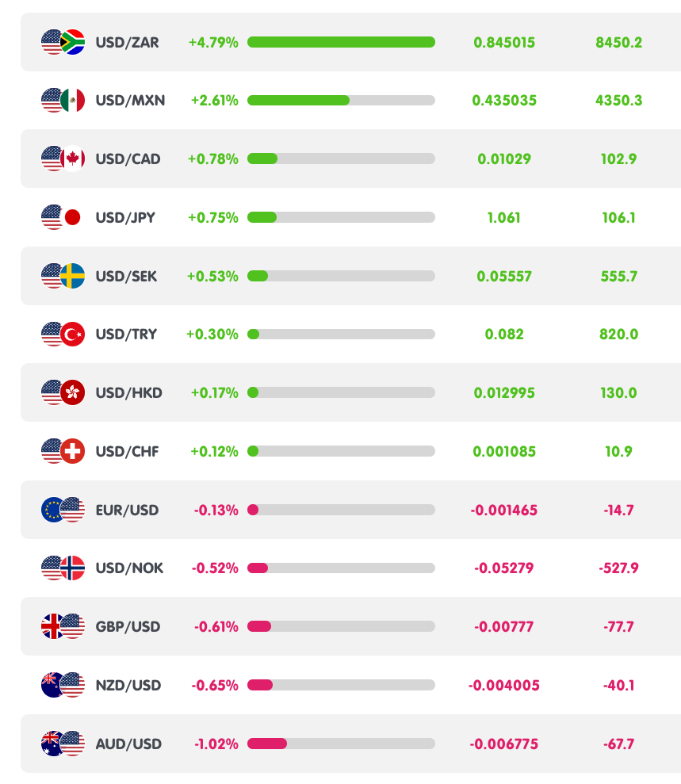Click the 1.061 value in USD/JPY row
This screenshot has width=681, height=784.
(x=503, y=217)
